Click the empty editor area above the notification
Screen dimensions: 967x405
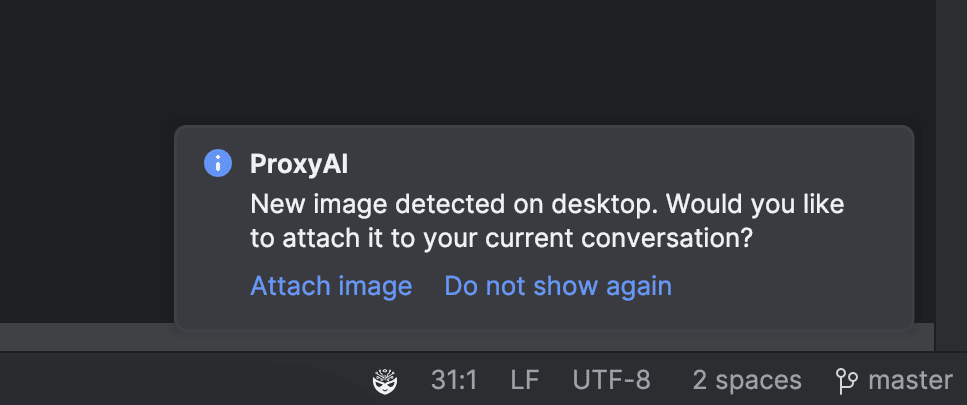click(467, 62)
